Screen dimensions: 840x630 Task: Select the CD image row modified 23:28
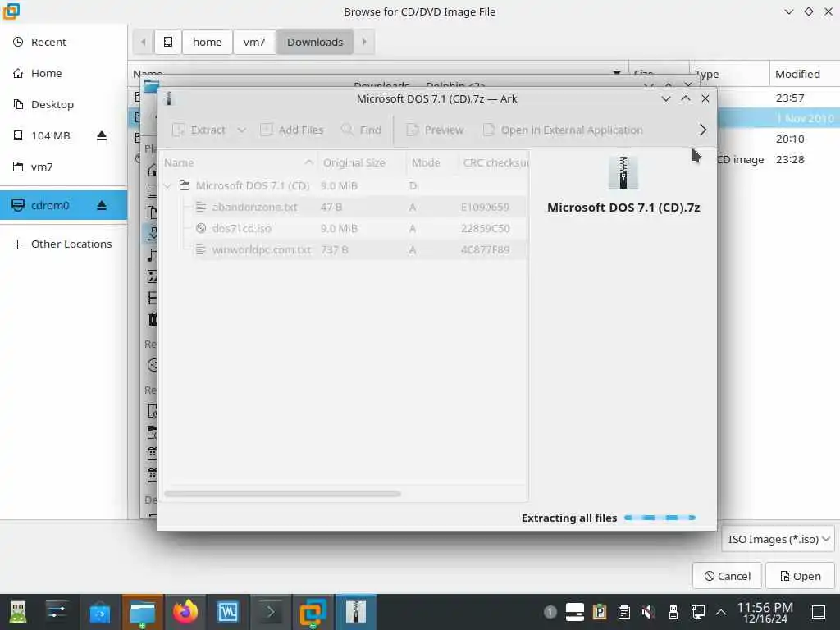pos(778,159)
